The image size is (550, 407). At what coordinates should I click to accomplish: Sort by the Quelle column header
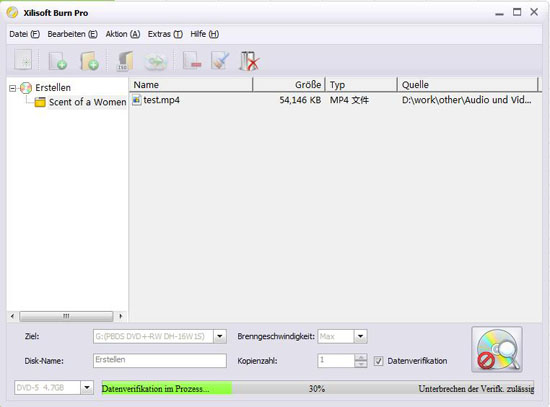click(468, 85)
